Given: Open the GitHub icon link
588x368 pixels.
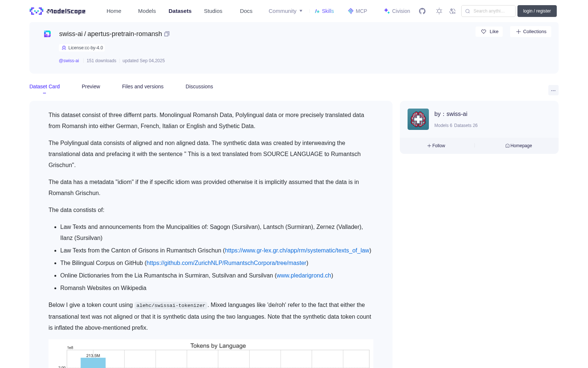Looking at the screenshot, I should click(422, 11).
